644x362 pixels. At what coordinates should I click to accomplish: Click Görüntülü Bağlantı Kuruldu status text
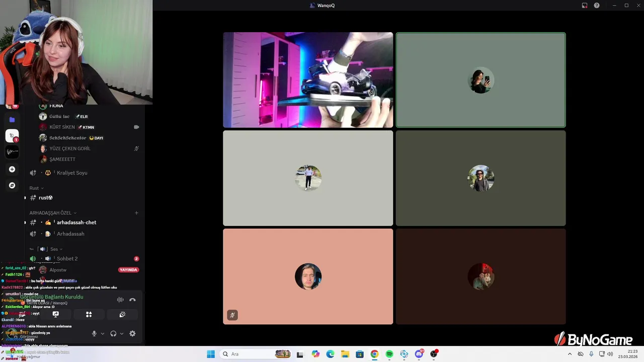click(51, 297)
